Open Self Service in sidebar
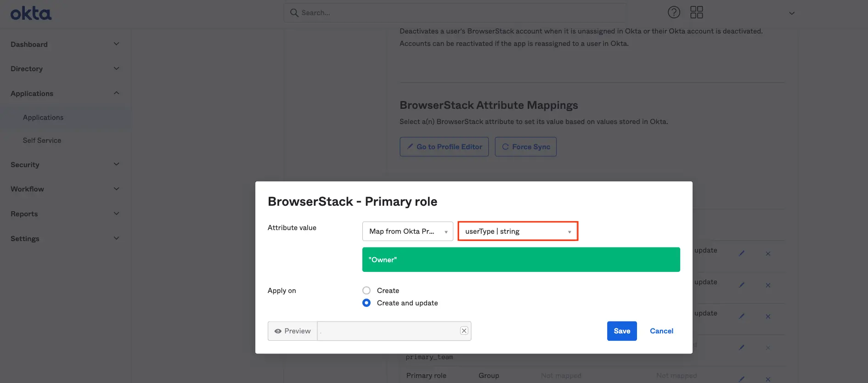Image resolution: width=868 pixels, height=383 pixels. click(42, 141)
